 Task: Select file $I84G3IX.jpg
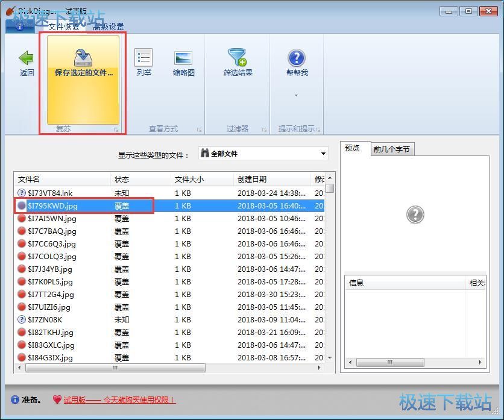pyautogui.click(x=50, y=358)
